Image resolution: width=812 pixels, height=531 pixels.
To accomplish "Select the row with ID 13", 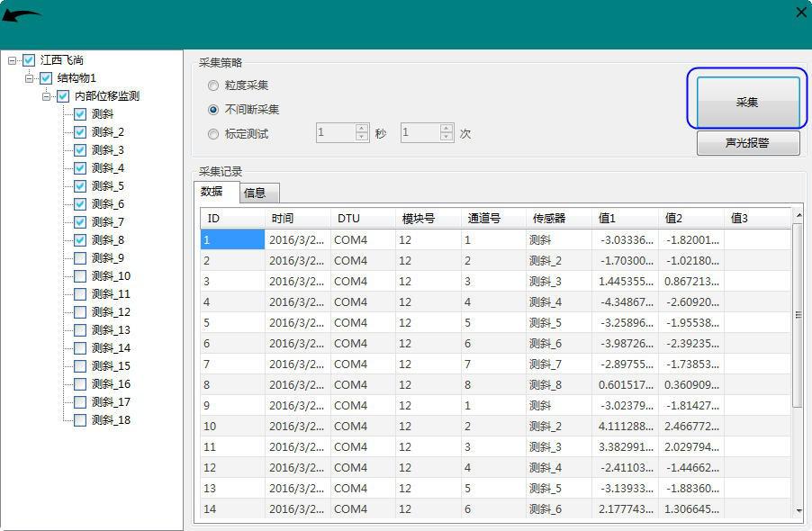I will point(496,489).
